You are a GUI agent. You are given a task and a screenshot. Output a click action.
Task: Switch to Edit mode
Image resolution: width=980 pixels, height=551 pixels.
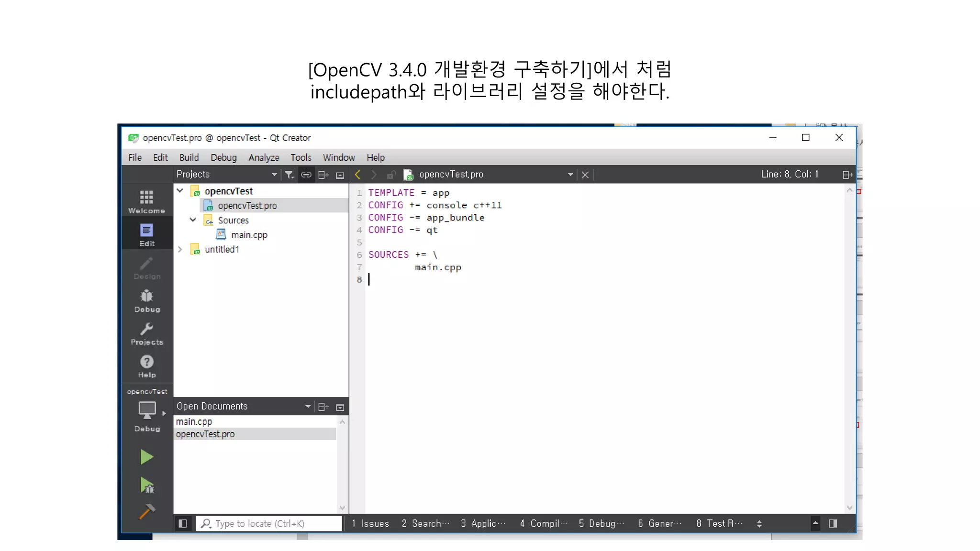pos(146,234)
